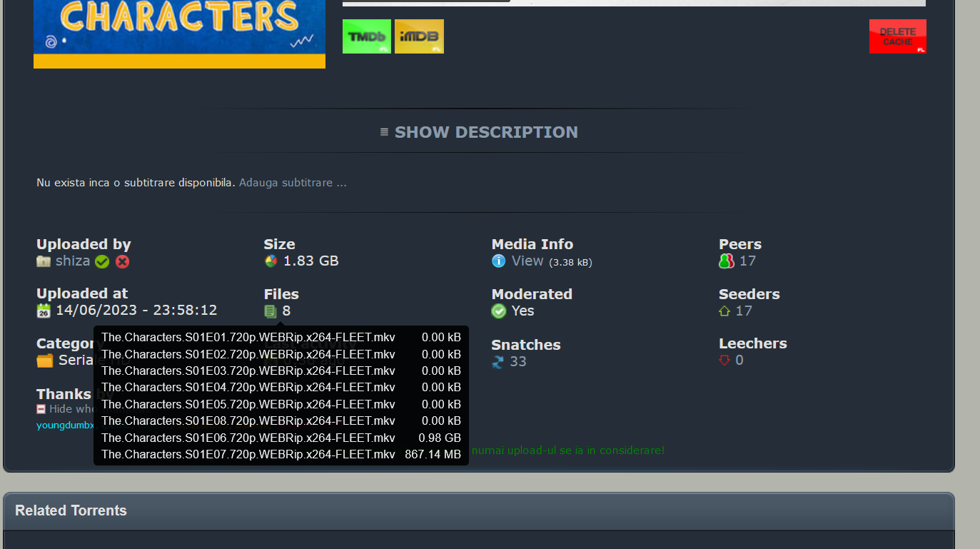Image resolution: width=980 pixels, height=549 pixels.
Task: Click the red Delete Cache button
Action: tap(897, 36)
